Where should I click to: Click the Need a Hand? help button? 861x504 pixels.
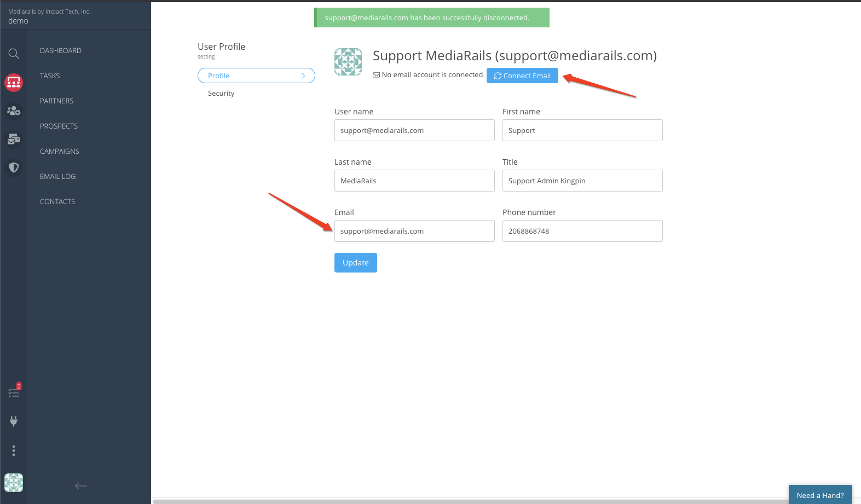[x=820, y=495]
